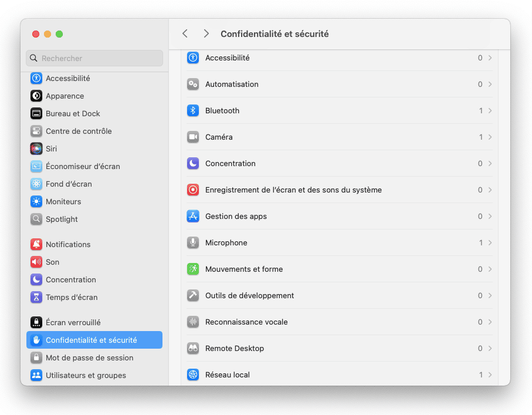Open the Microphone privacy icon
Screen dimensions: 532x415
pyautogui.click(x=193, y=243)
